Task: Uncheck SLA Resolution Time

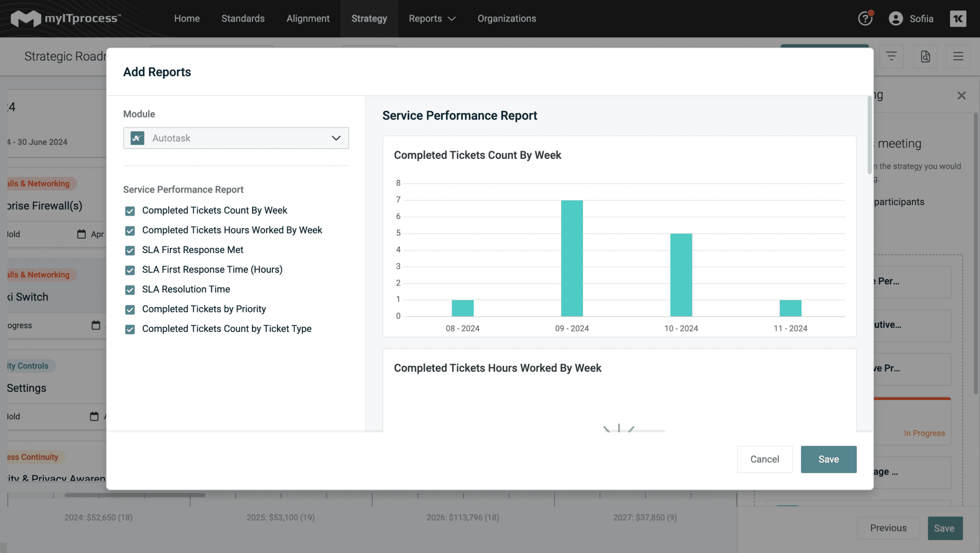Action: pyautogui.click(x=130, y=289)
